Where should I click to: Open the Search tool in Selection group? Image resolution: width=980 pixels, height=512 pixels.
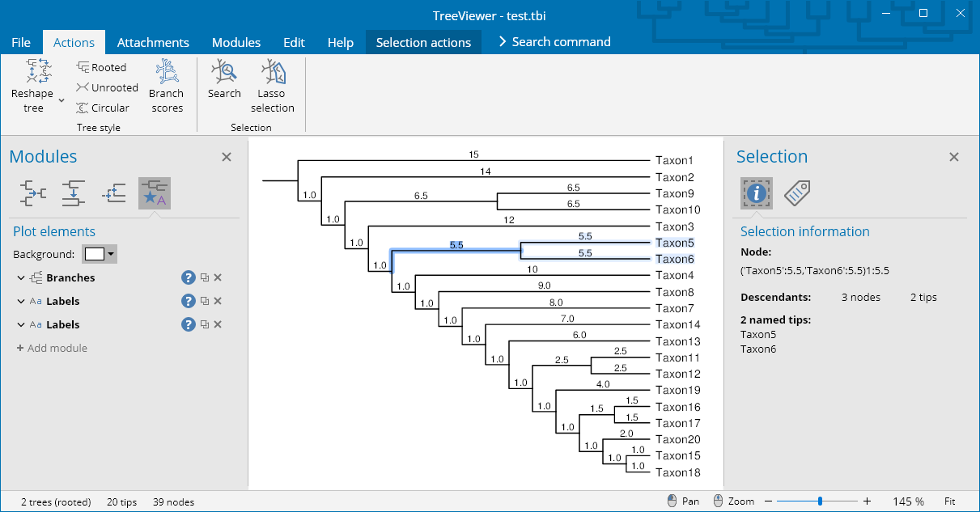[224, 79]
